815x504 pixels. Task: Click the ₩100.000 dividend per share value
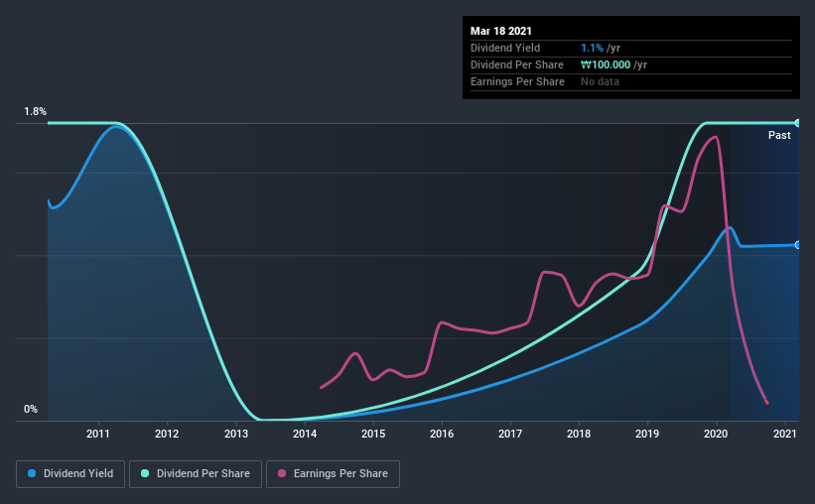(x=606, y=64)
